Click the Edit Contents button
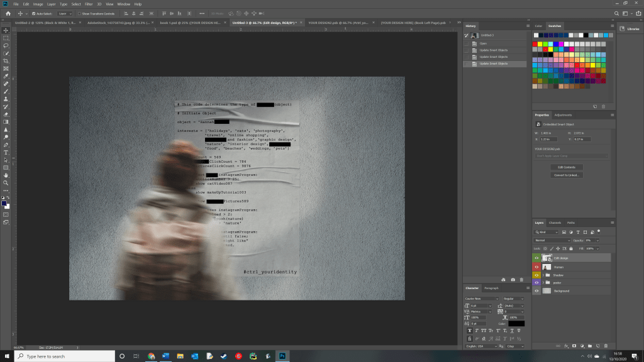644x362 pixels. coord(566,167)
